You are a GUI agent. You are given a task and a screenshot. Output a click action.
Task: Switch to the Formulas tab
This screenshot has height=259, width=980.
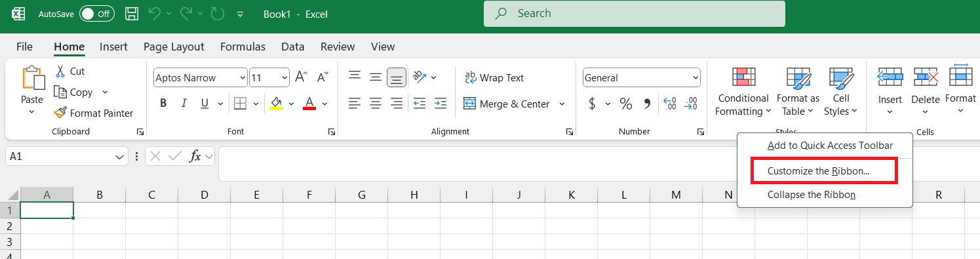(243, 47)
